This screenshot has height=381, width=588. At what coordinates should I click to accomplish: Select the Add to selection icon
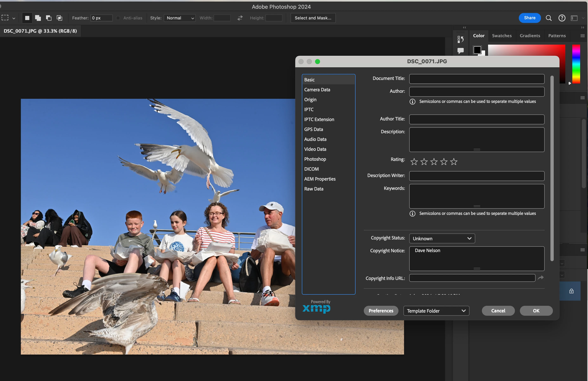pos(38,18)
